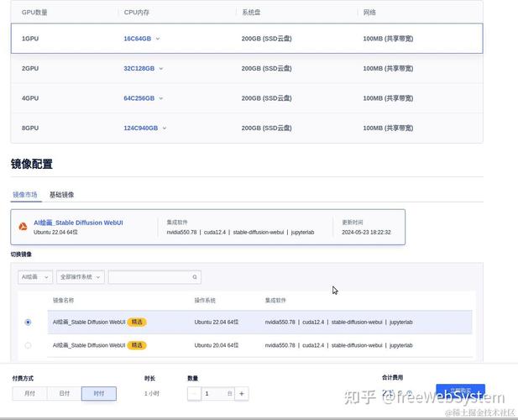Screen dimensions: 518x420
Task: Switch to the 基础镜像 tab
Action: click(61, 195)
